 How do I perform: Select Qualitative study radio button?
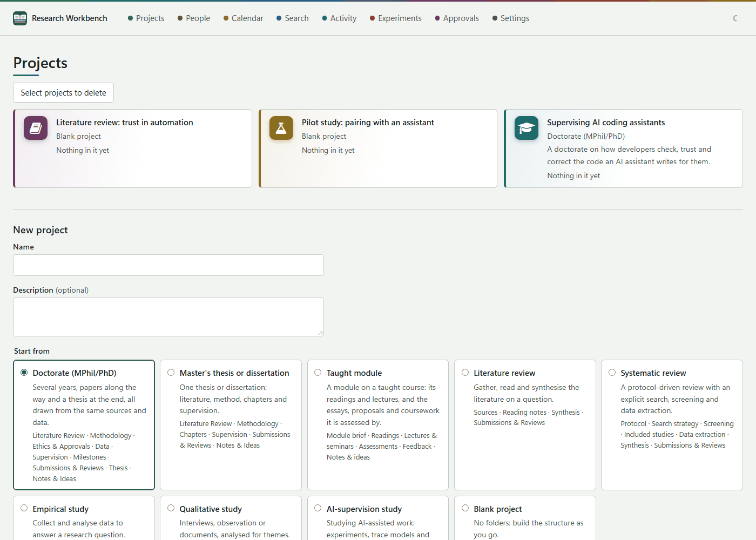tap(171, 508)
